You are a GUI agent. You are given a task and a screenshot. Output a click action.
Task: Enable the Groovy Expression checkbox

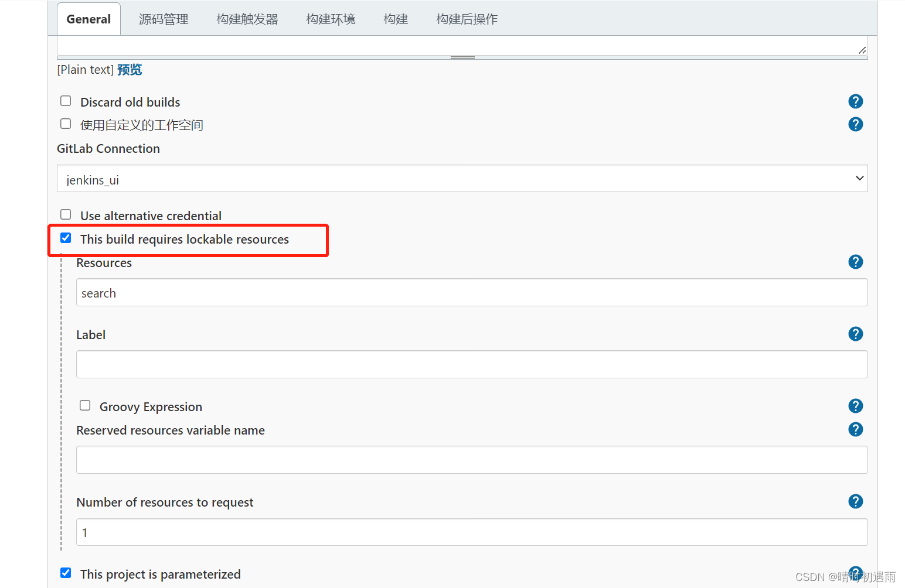pyautogui.click(x=85, y=405)
